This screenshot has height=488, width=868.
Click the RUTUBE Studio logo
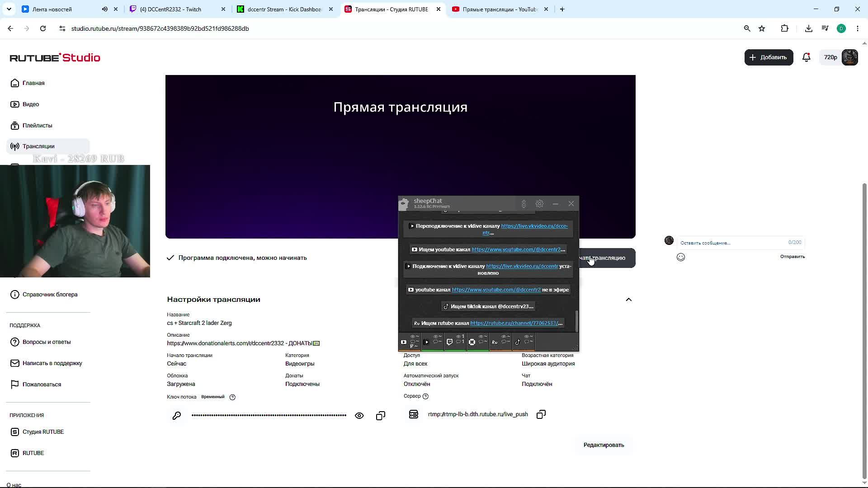[55, 58]
